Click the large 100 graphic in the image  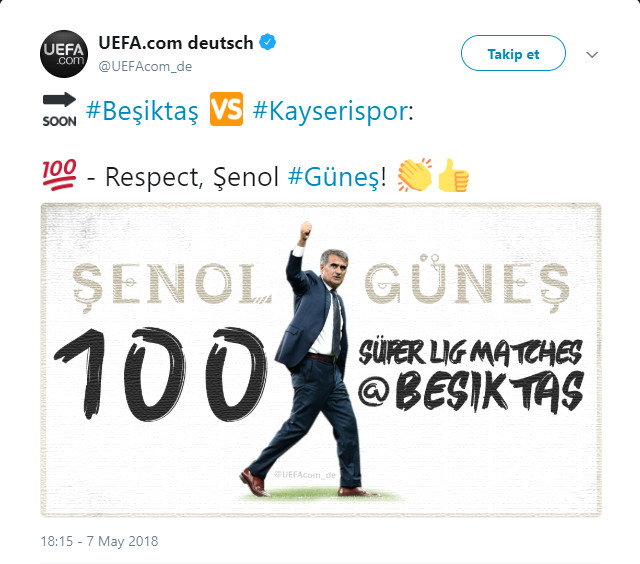(160, 374)
